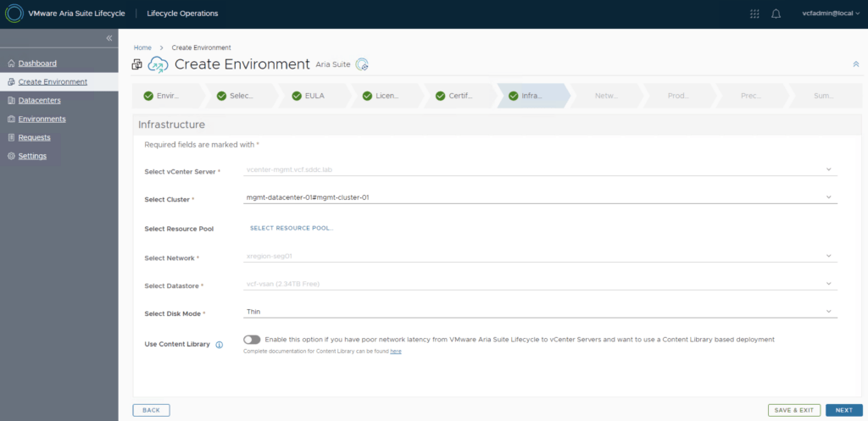Open Content Library documentation 'here' link
The width and height of the screenshot is (868, 421).
(x=396, y=351)
